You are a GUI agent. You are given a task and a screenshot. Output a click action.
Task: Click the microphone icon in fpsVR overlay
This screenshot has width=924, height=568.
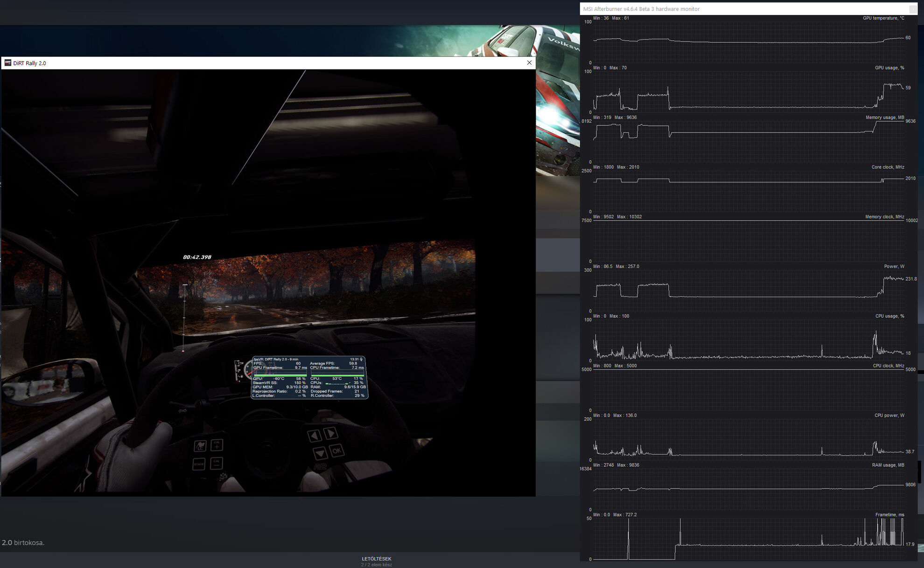361,359
